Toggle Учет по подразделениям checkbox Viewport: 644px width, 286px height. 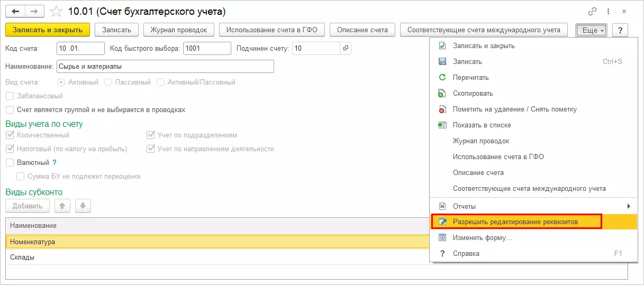(x=151, y=135)
